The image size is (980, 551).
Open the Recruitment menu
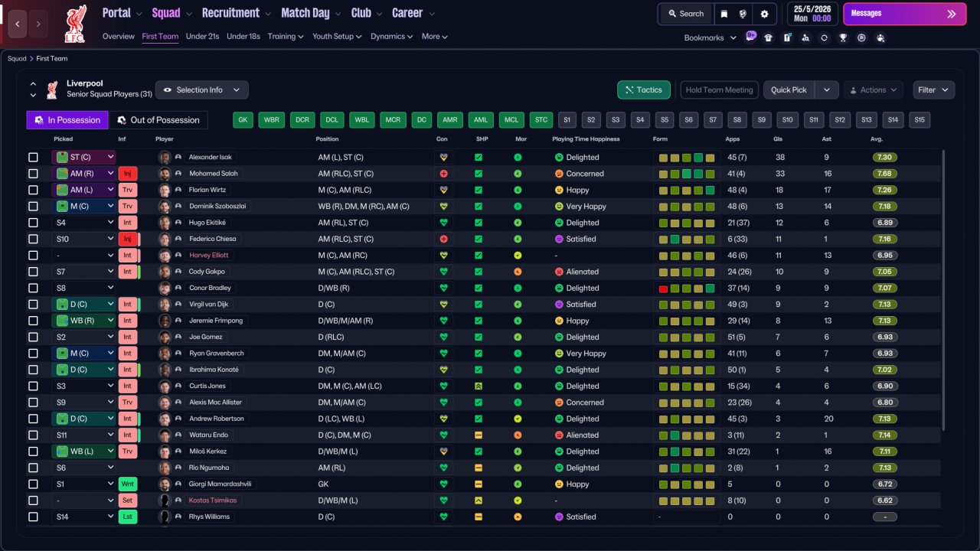coord(236,13)
